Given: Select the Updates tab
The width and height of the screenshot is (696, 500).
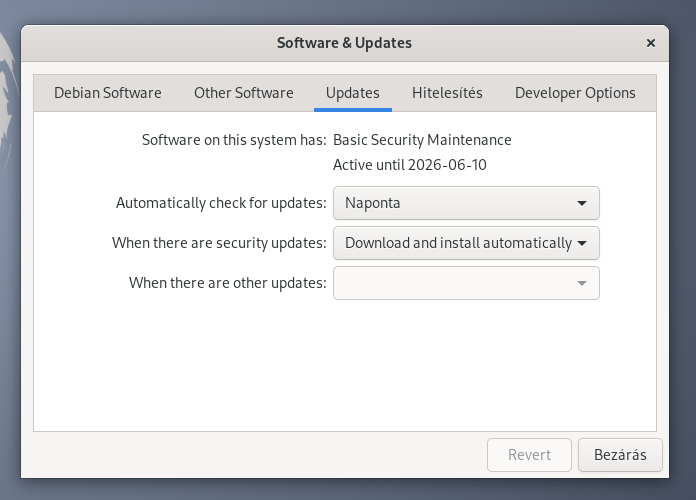Looking at the screenshot, I should (x=353, y=93).
